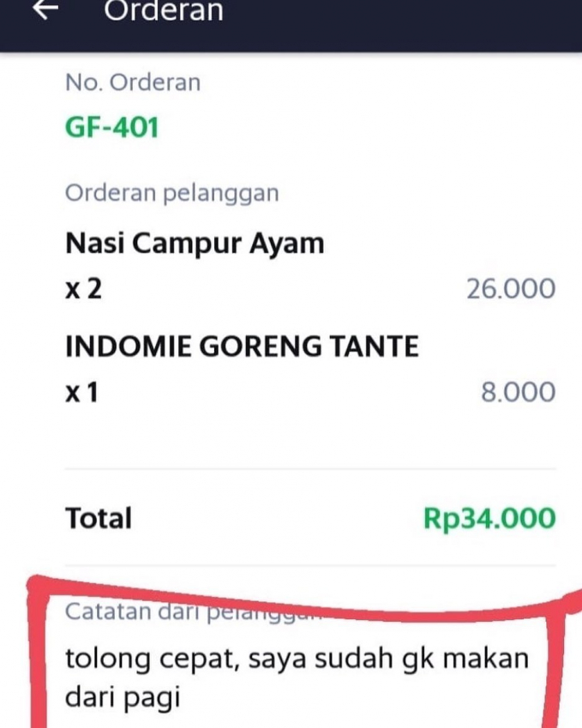This screenshot has height=728, width=582.
Task: Click the Total label
Action: point(99,518)
